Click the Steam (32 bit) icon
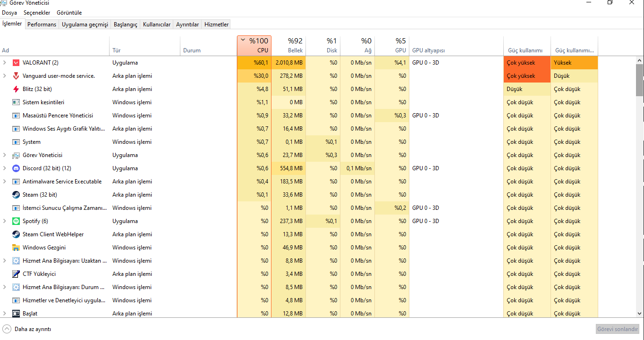Image resolution: width=644 pixels, height=340 pixels. tap(16, 195)
